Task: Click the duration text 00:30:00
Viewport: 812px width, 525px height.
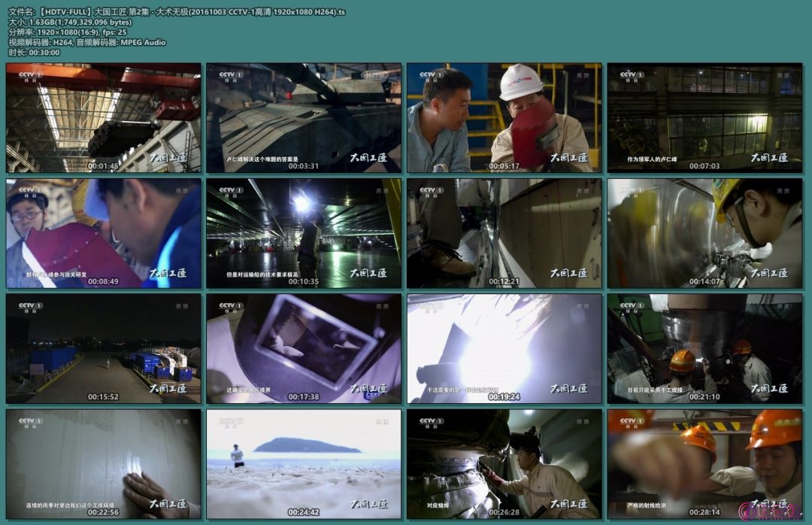Action: [44, 53]
